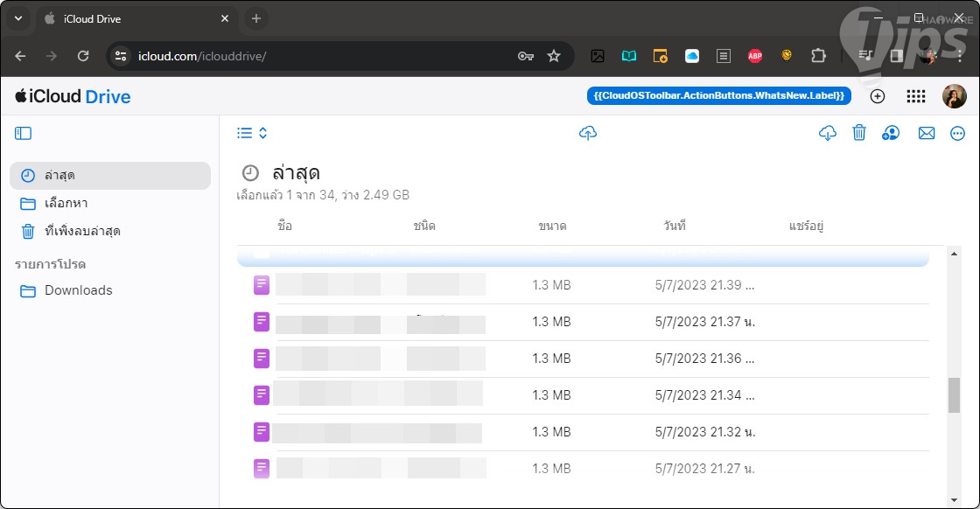Click the plus create new icon
This screenshot has height=509, width=980.
pos(878,96)
